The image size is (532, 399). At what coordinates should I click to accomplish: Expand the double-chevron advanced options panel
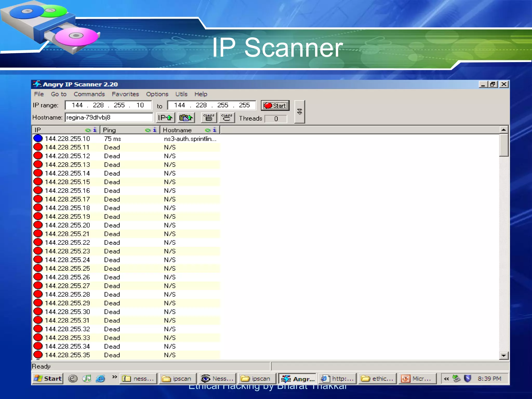click(300, 112)
